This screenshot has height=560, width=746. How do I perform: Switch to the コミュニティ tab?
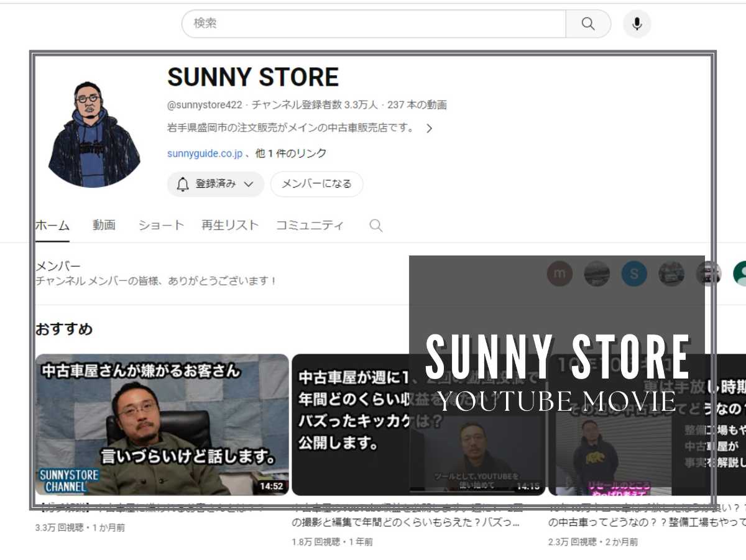tap(310, 225)
